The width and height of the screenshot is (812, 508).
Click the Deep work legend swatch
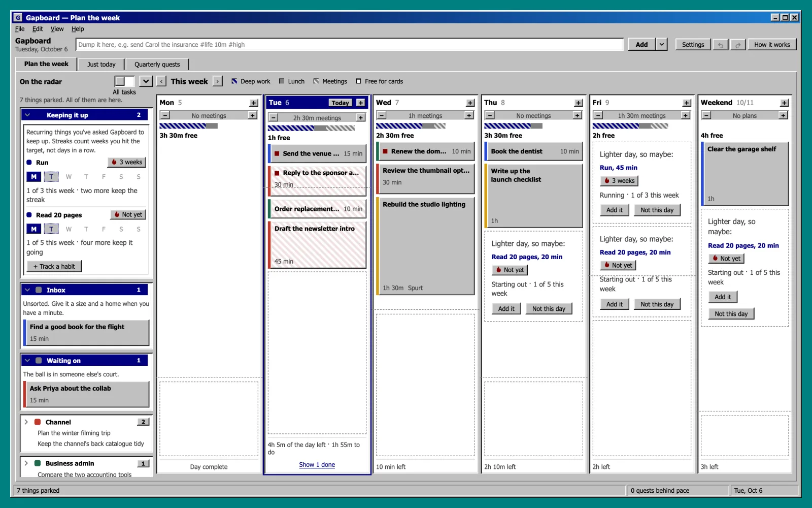click(x=234, y=81)
